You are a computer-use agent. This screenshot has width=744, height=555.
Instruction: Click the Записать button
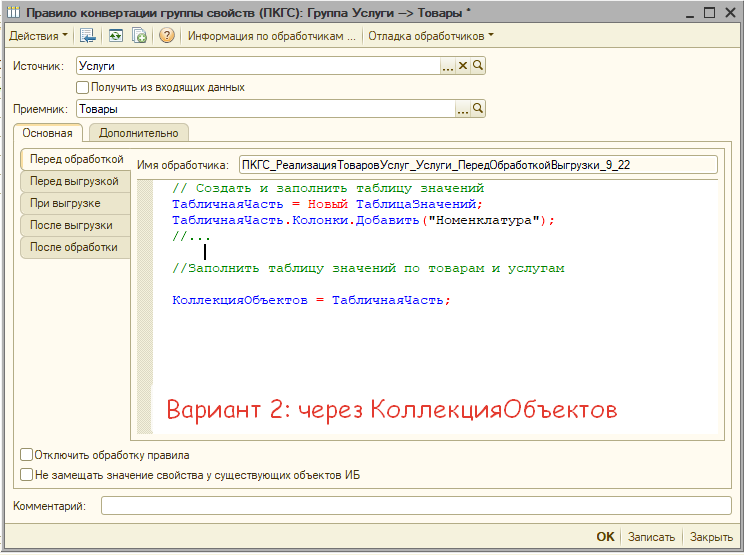(x=651, y=537)
